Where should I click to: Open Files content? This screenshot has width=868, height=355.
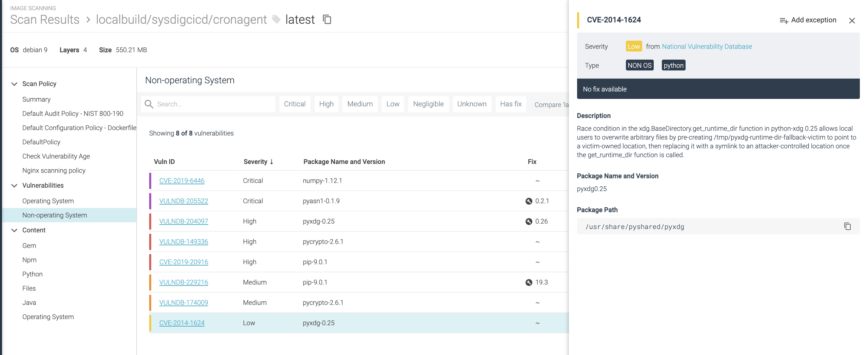tap(29, 288)
